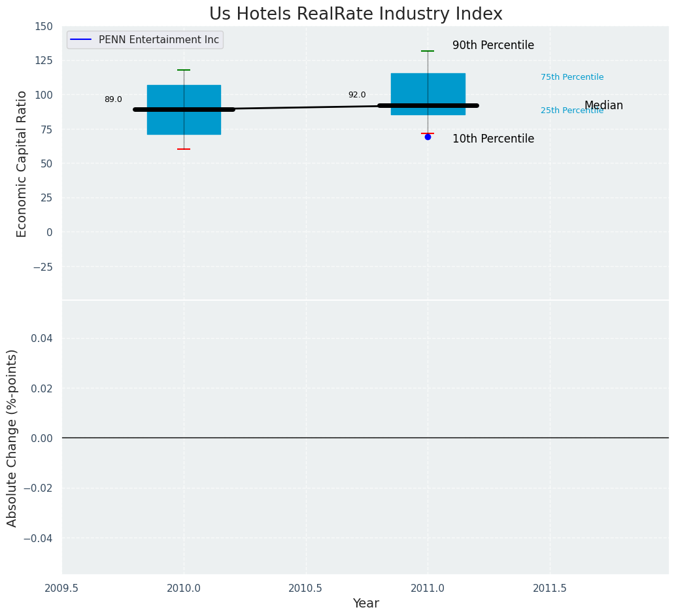This screenshot has height=616, width=676.
Task: Click the 92.0 median value label
Action: coord(357,95)
